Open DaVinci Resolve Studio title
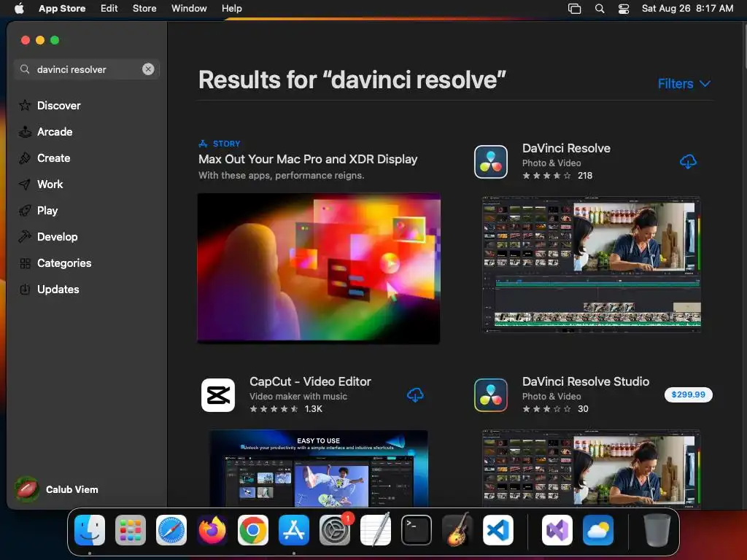 click(586, 381)
